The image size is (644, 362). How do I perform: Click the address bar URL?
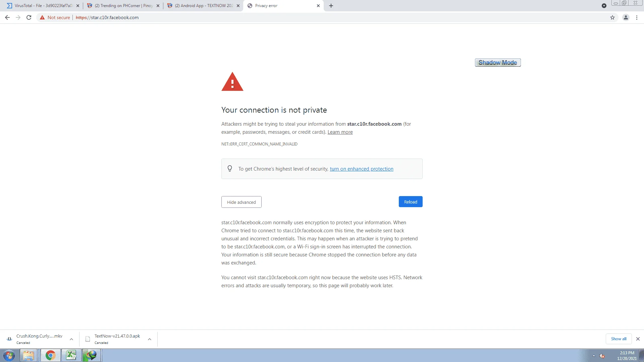click(x=107, y=17)
